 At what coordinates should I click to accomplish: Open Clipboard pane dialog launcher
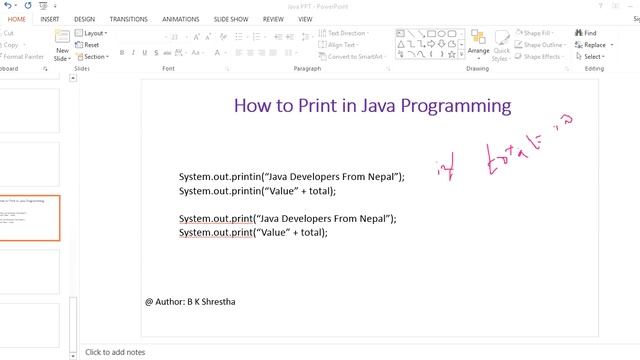(45, 69)
